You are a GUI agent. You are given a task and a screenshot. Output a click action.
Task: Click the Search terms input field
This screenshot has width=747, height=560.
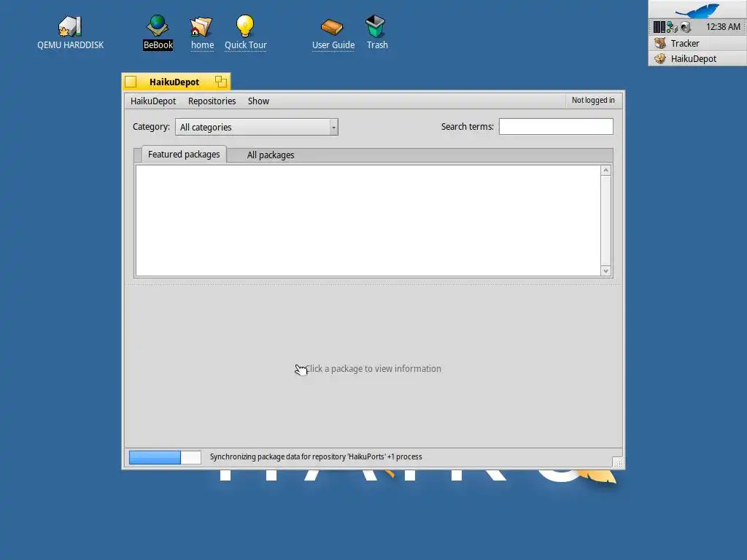(x=555, y=127)
